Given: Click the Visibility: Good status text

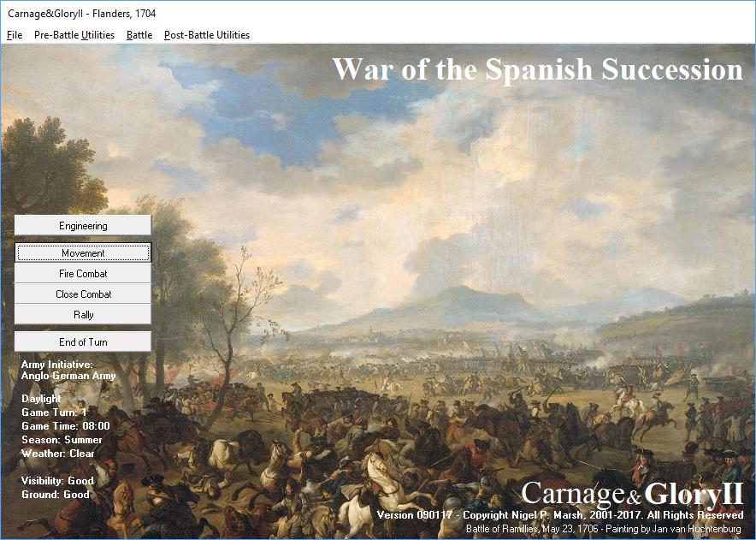Looking at the screenshot, I should (x=57, y=481).
